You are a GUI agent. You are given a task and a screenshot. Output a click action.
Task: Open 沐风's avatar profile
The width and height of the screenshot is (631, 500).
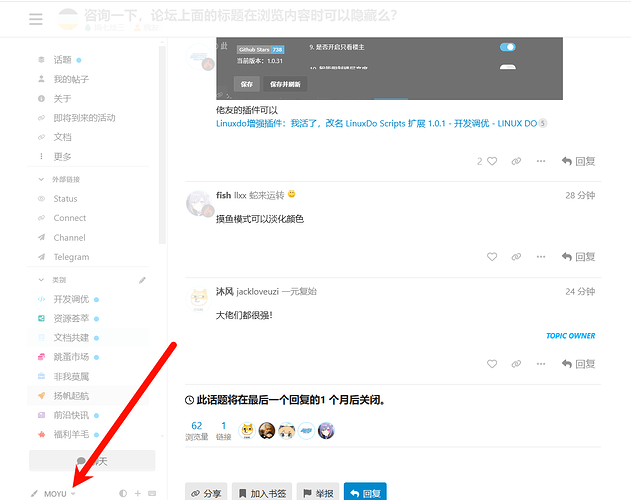click(199, 300)
